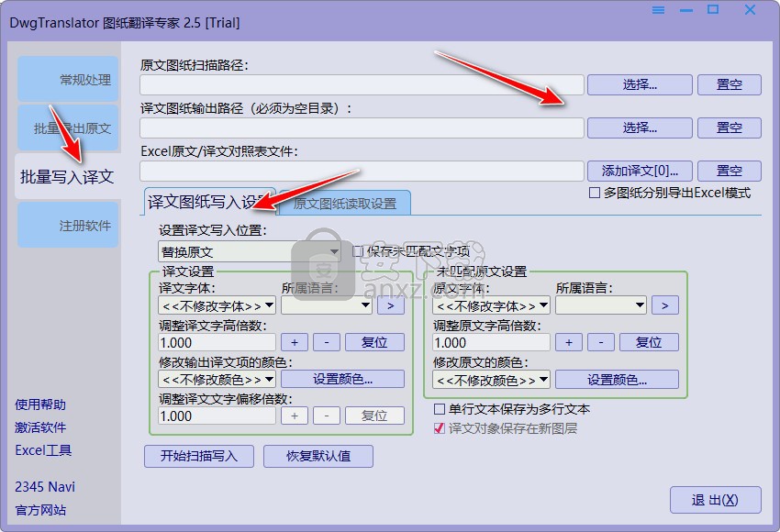Screen dimensions: 780x532
Task: Click the Excel对照表文件 input field
Action: [x=362, y=171]
